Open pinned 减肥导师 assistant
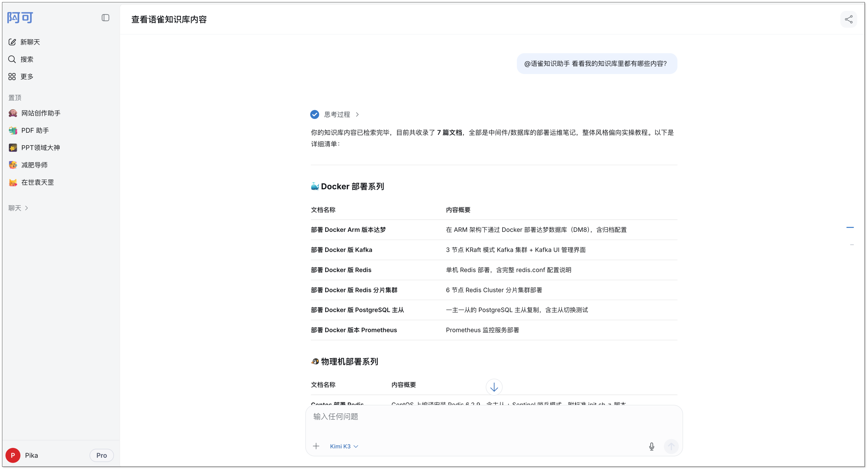 point(61,165)
